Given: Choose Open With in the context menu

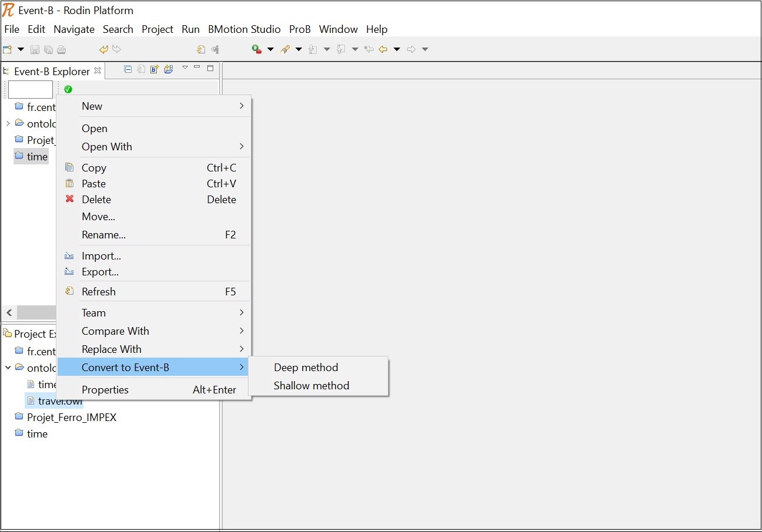Looking at the screenshot, I should pos(154,147).
